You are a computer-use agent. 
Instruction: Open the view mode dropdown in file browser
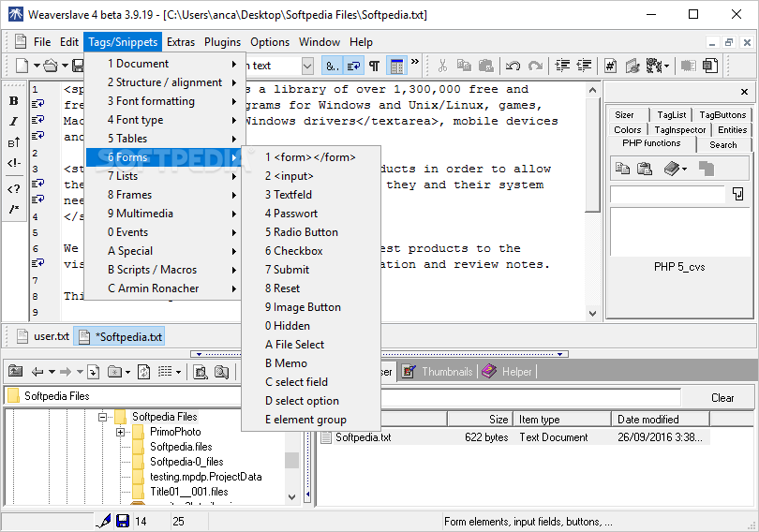coord(178,372)
